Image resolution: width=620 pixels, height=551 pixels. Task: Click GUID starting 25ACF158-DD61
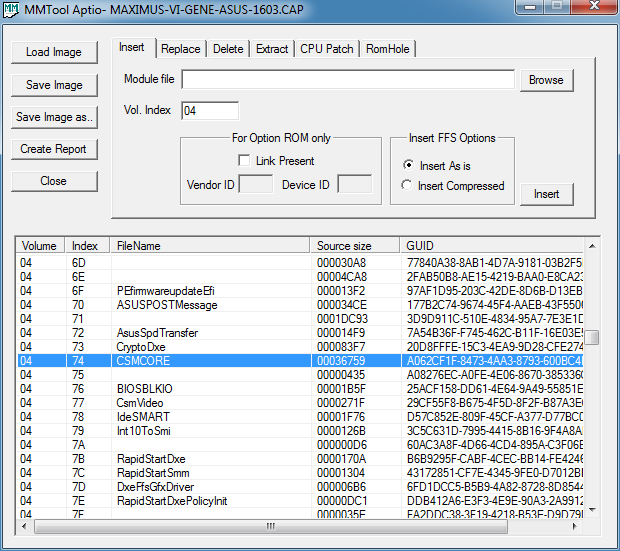pos(495,389)
